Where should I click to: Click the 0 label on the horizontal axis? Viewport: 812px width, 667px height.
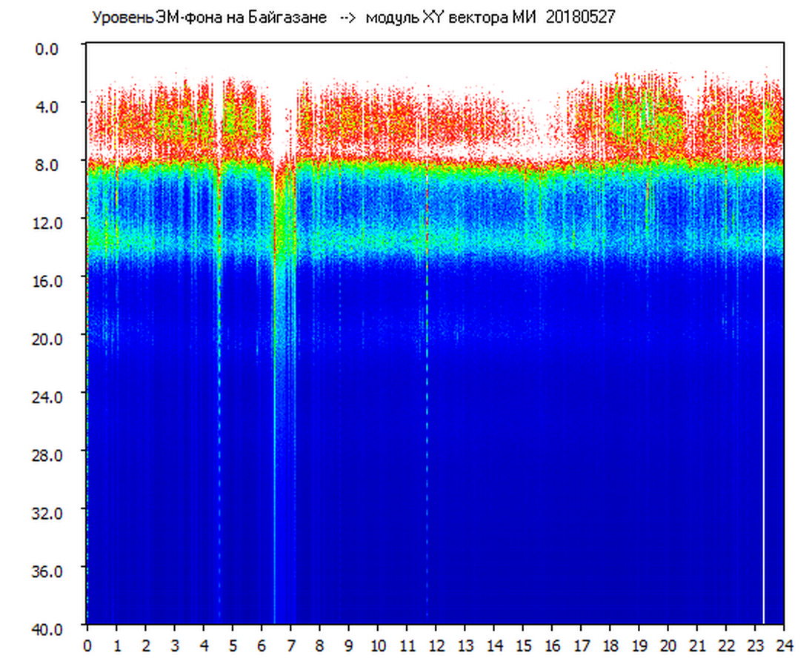point(87,646)
